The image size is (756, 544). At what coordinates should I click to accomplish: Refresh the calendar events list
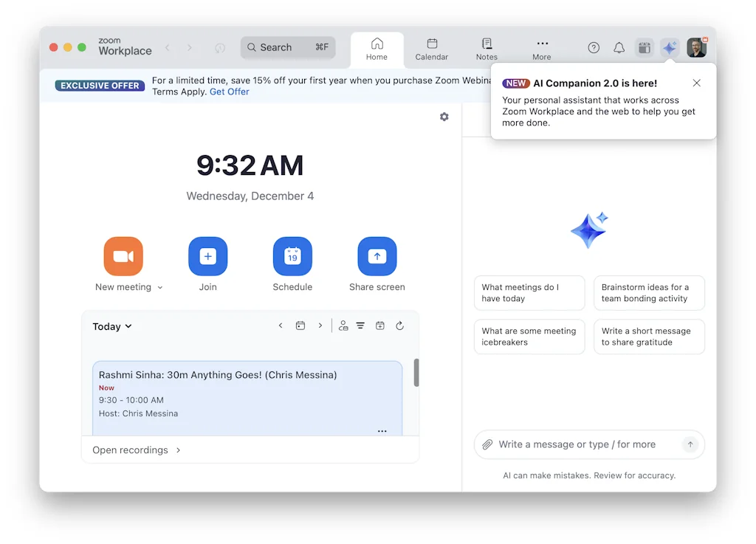click(x=399, y=326)
